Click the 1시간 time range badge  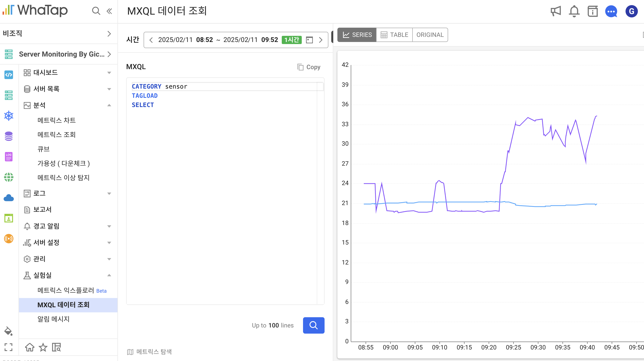pyautogui.click(x=291, y=40)
